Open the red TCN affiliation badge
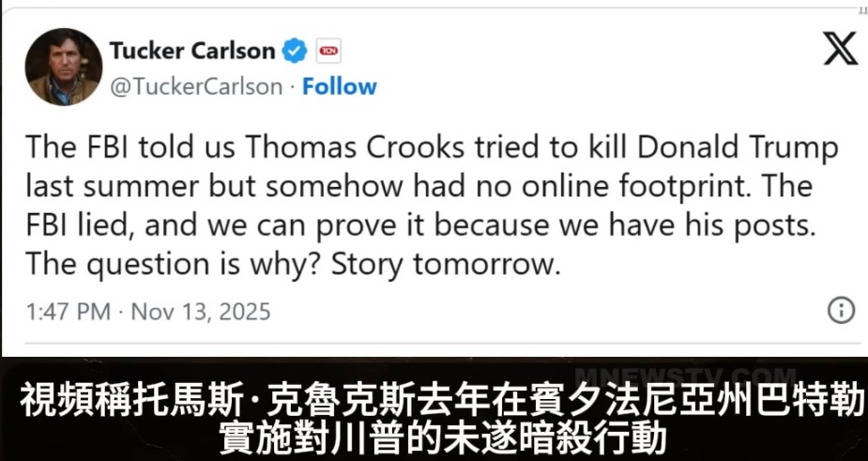Screen dimensions: 868x461 pyautogui.click(x=328, y=51)
